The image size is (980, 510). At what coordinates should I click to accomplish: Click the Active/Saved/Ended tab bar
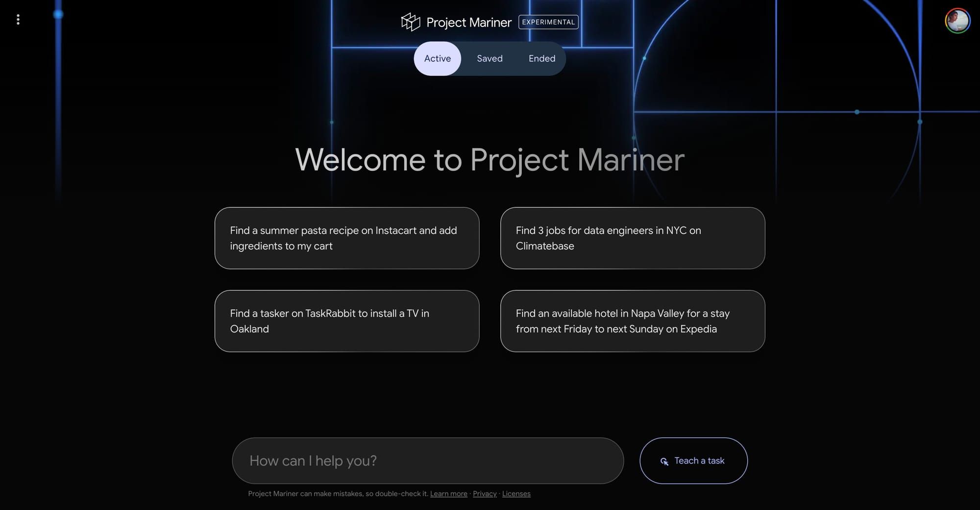coord(490,58)
